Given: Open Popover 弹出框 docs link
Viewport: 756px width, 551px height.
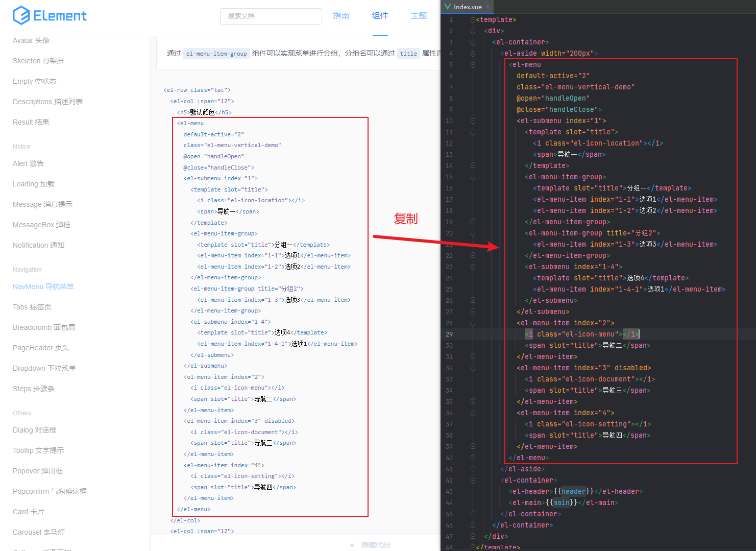Looking at the screenshot, I should click(x=38, y=471).
